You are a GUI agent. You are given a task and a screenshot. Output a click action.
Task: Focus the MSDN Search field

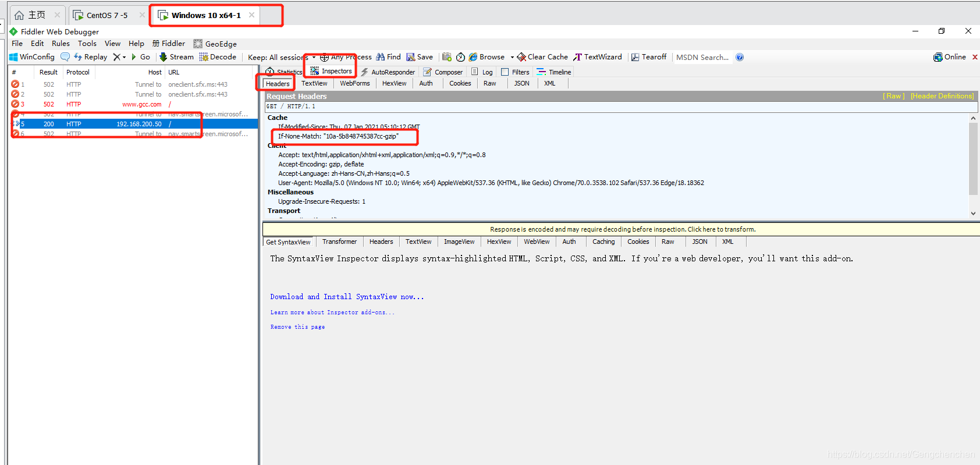tap(702, 58)
